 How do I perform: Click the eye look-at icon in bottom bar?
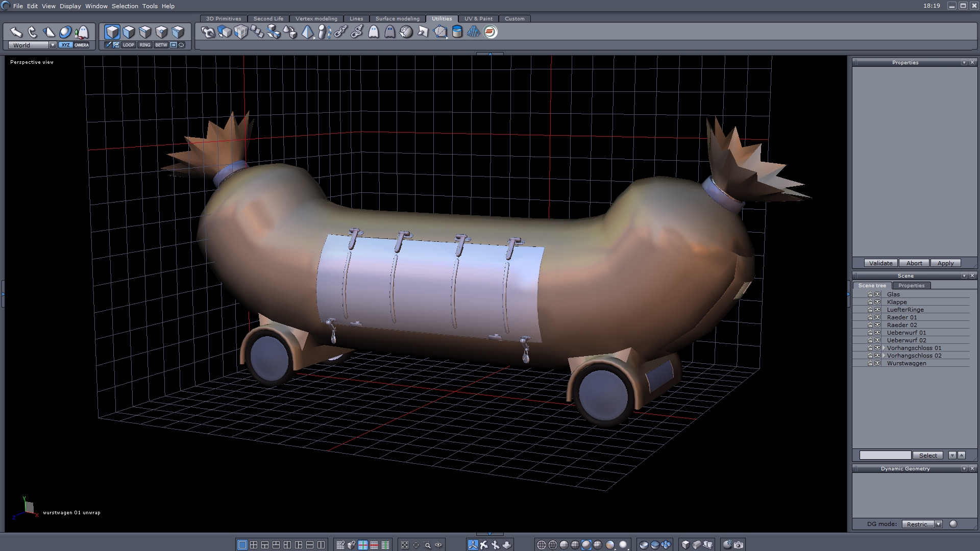438,545
